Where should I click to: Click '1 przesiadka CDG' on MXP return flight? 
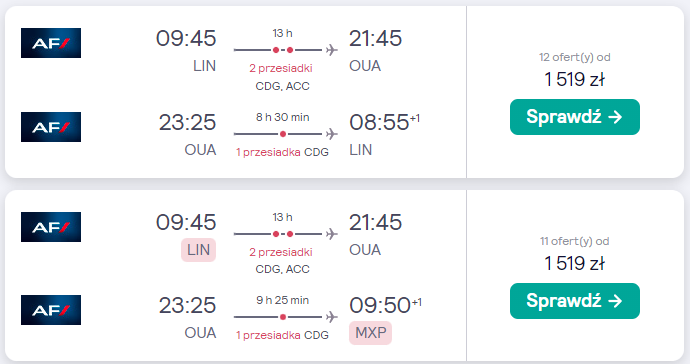[282, 335]
